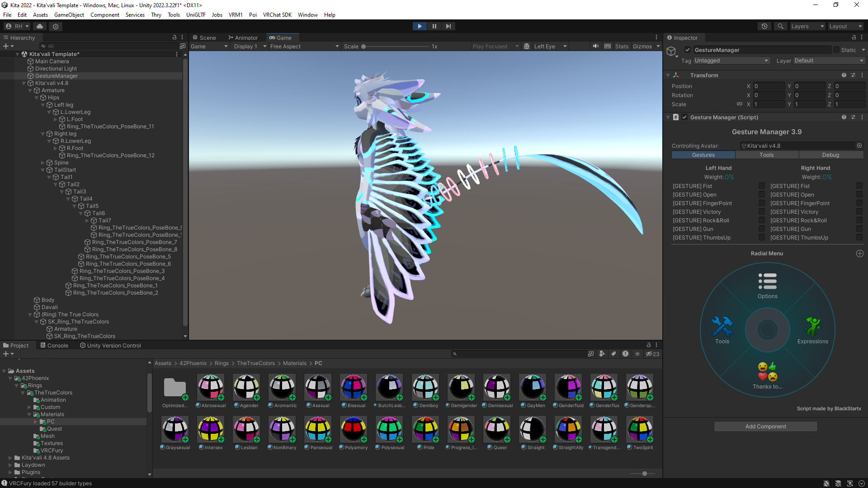Click the Add Component button
The height and width of the screenshot is (488, 868).
[765, 426]
